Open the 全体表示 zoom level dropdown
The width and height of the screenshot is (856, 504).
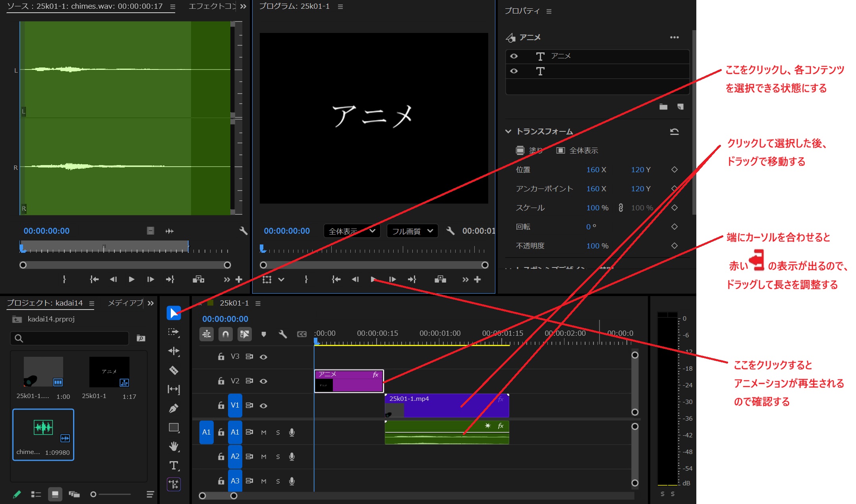click(352, 231)
